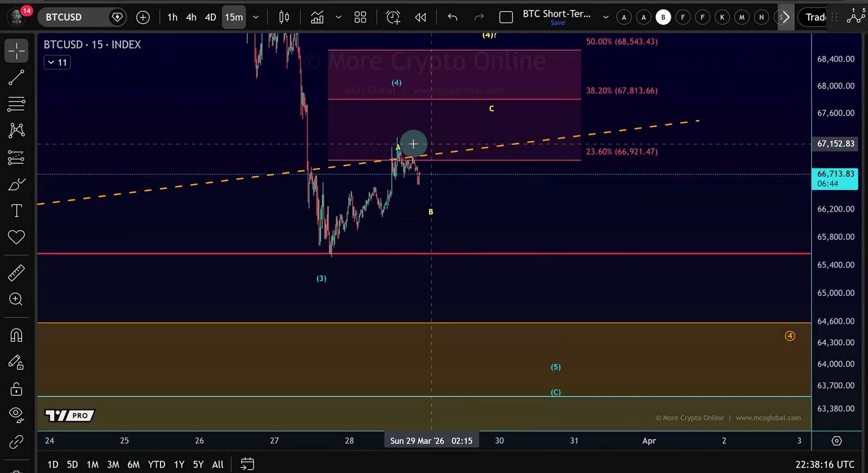The height and width of the screenshot is (473, 868).
Task: Select the crosshair cursor tool
Action: 16,51
